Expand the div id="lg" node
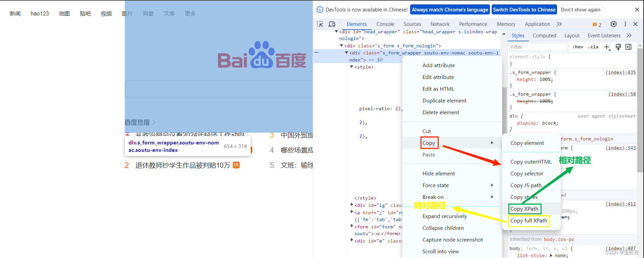The image size is (644, 258). 352,205
